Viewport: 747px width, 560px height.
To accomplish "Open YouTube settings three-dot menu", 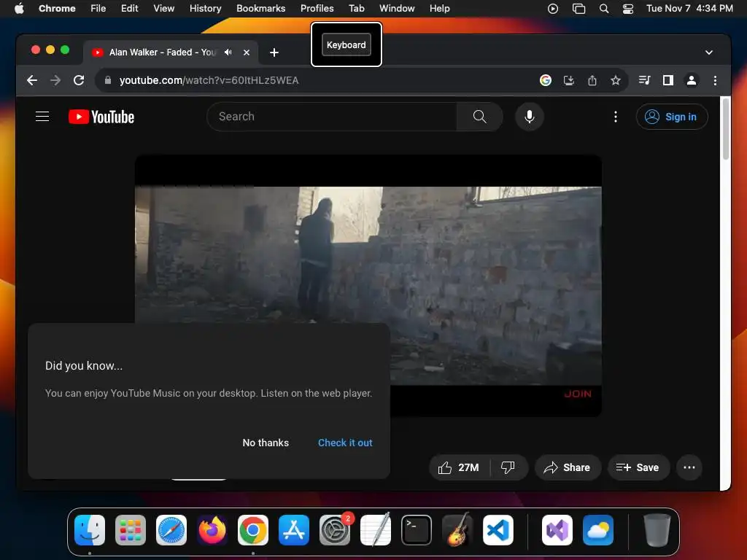I will click(x=616, y=117).
